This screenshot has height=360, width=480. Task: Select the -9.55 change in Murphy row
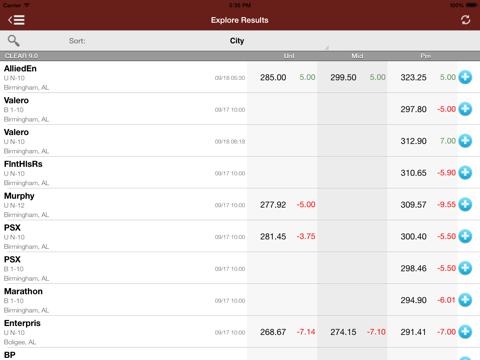pyautogui.click(x=446, y=204)
